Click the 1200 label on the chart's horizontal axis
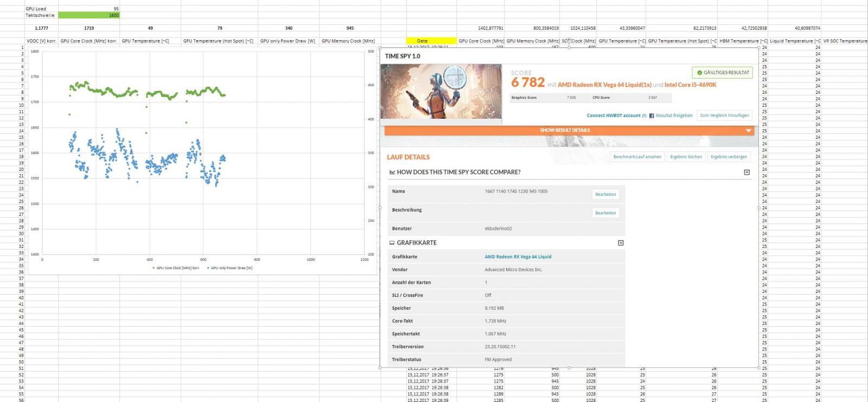Image resolution: width=868 pixels, height=402 pixels. point(364,259)
